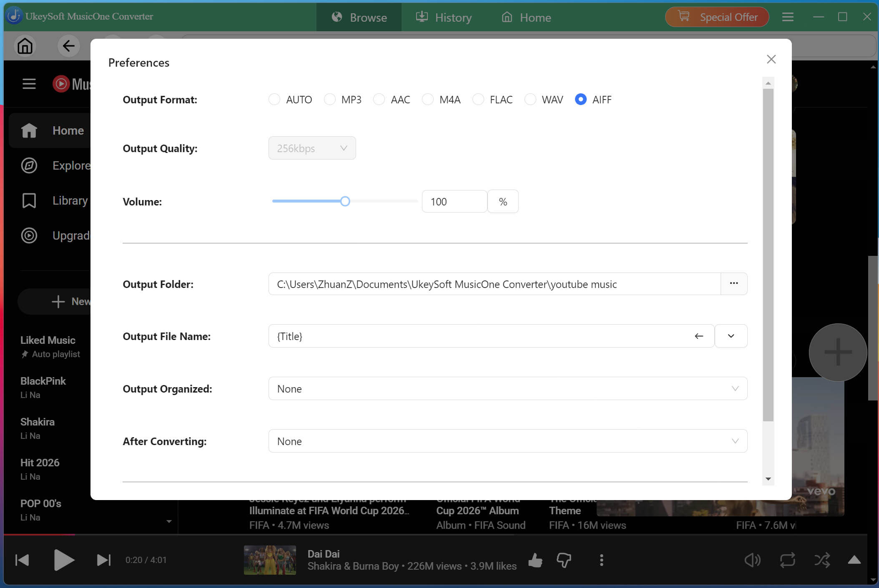Open Liked Music auto playlist

click(50, 347)
